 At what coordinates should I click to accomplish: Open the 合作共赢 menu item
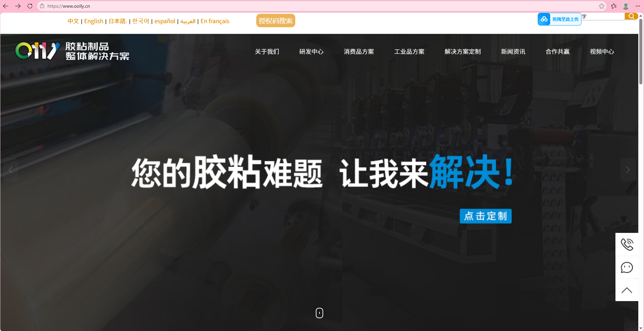558,51
